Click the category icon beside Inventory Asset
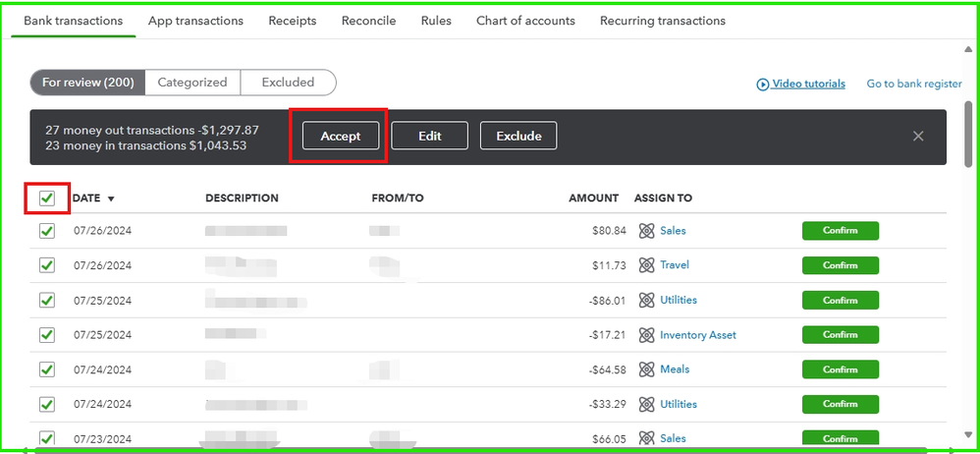 click(646, 335)
